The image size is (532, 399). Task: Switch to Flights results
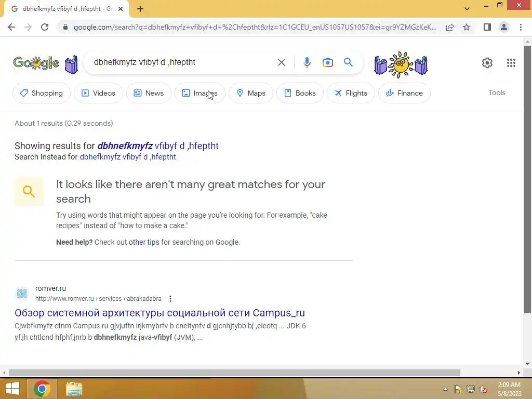[351, 93]
